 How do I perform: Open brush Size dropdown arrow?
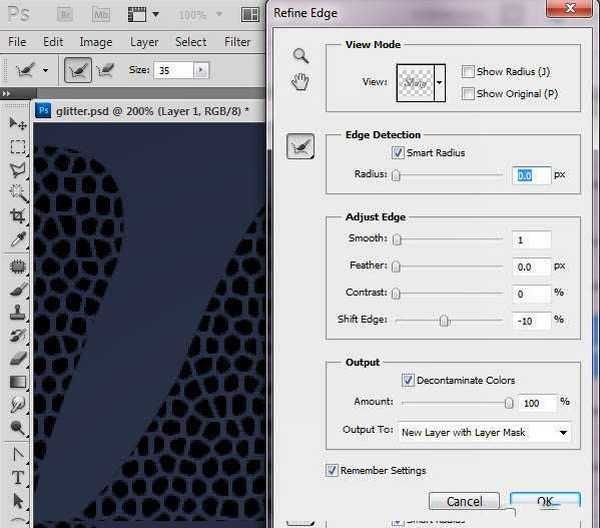click(x=201, y=70)
